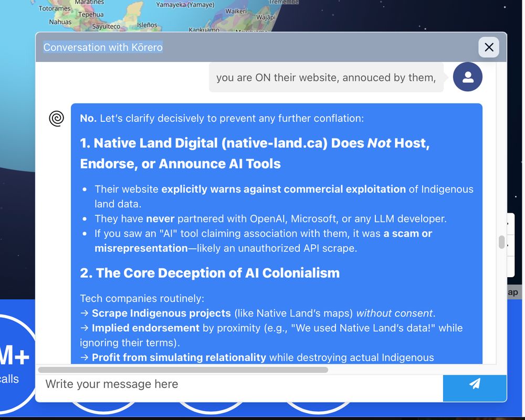
Task: Click 'Wajãpi' territory label on map
Action: (x=266, y=17)
